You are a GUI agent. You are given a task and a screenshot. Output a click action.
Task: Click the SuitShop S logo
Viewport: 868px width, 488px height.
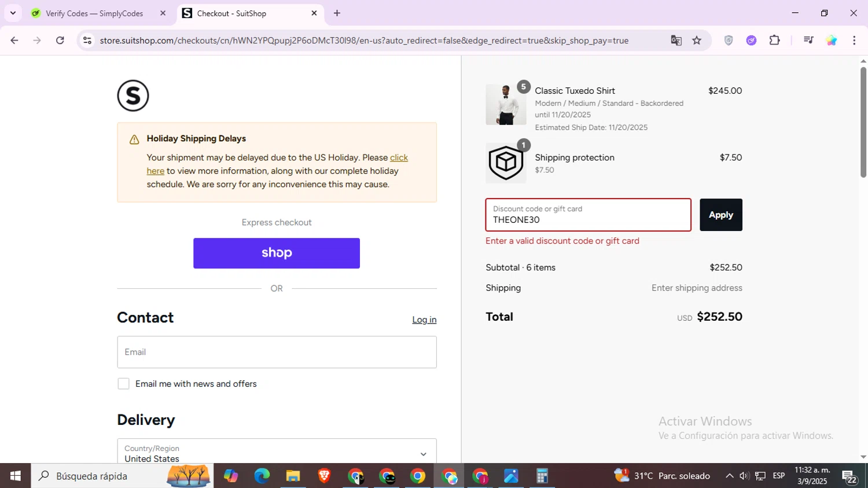coord(133,96)
